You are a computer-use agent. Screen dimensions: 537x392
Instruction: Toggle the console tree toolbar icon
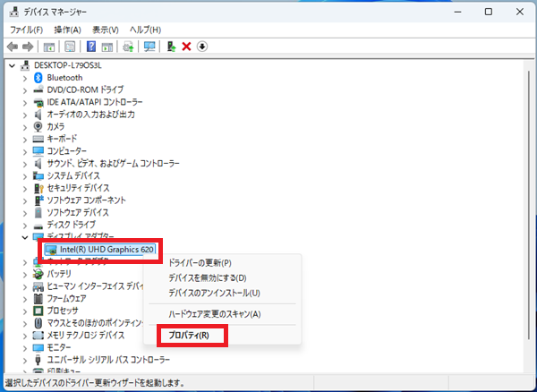click(x=49, y=47)
